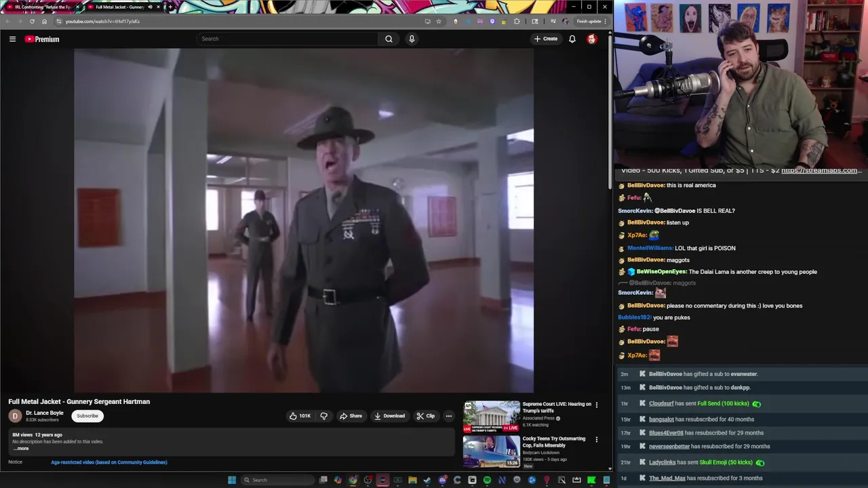Click username The_Mad_Max in event list
Screen dimensions: 868x488
[667, 479]
